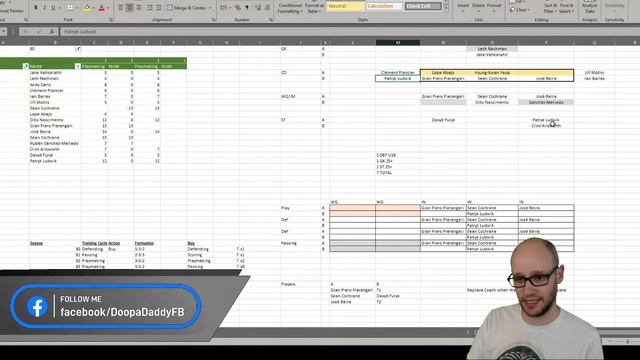
Task: Open the Name column filter dropdown
Action: point(78,66)
